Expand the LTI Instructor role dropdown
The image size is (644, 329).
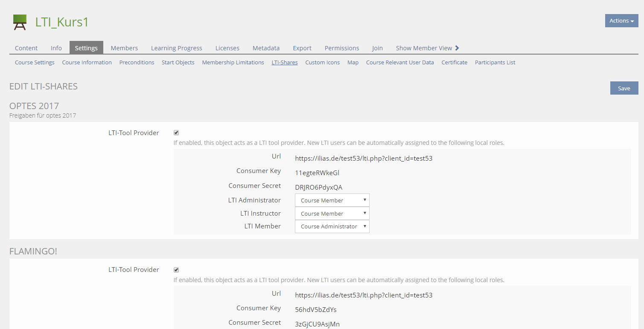[x=332, y=214]
